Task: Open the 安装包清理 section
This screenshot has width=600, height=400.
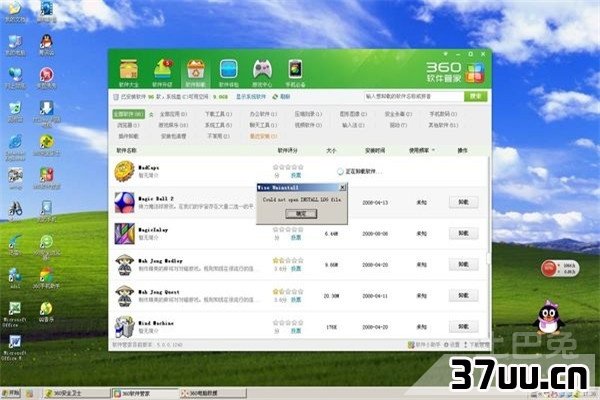Action: 173,136
